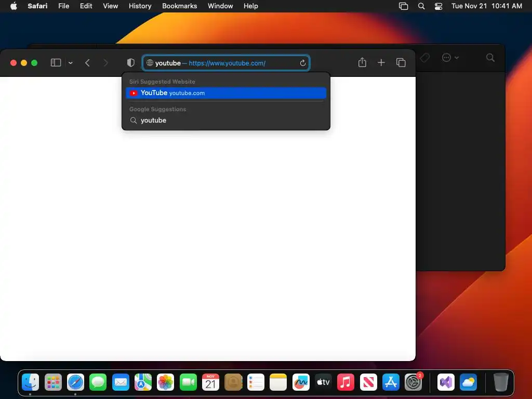Open the Safari menu

coord(37,6)
